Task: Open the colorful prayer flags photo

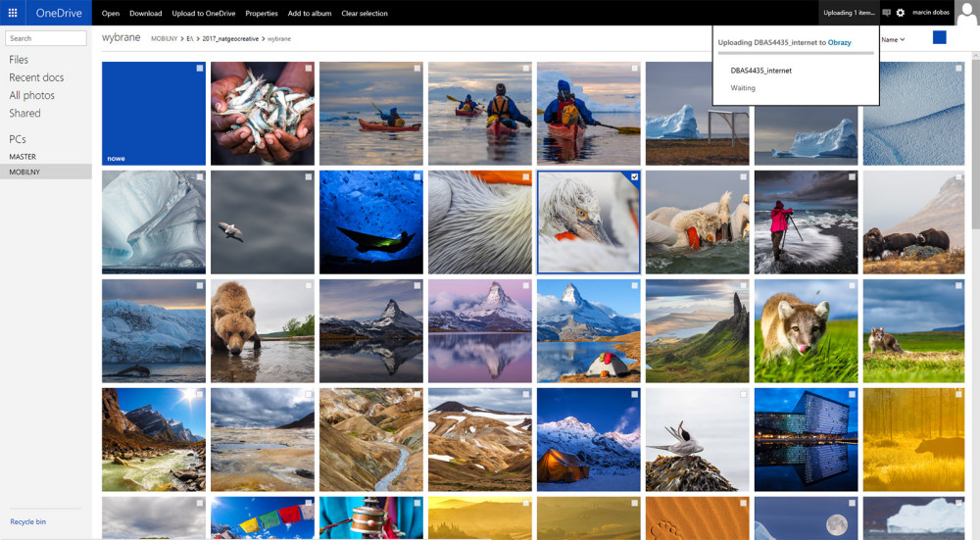Action: (x=263, y=517)
